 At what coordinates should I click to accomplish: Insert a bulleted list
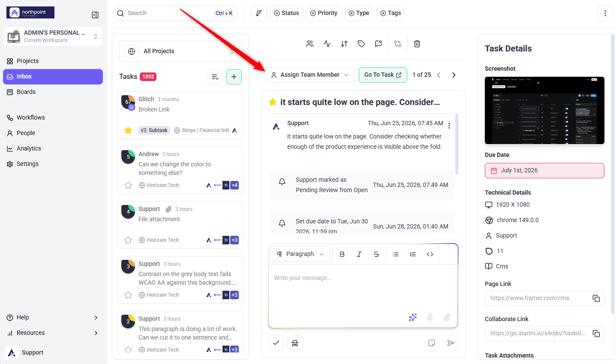pyautogui.click(x=396, y=254)
